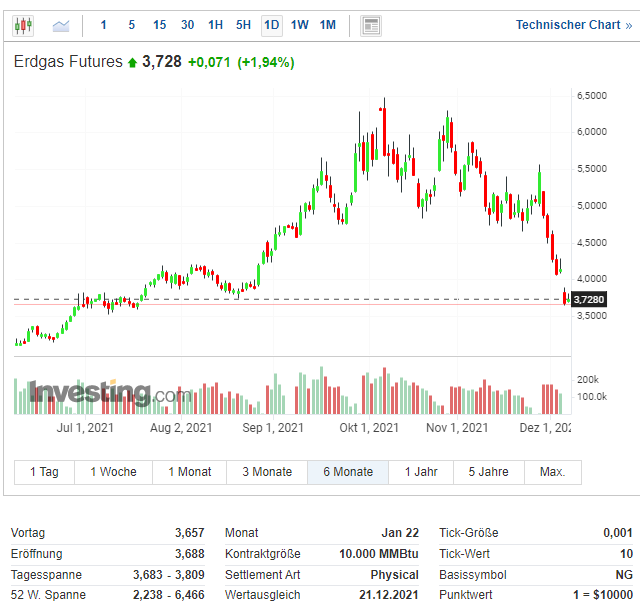The height and width of the screenshot is (605, 642).
Task: Activate the 1D daily interval
Action: point(271,25)
